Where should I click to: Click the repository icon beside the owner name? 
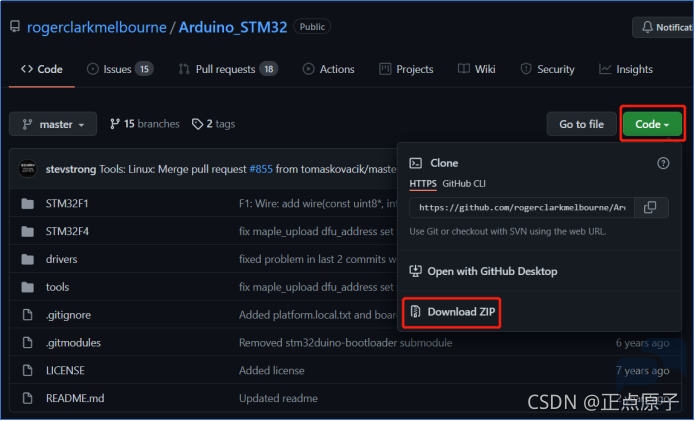tap(15, 27)
